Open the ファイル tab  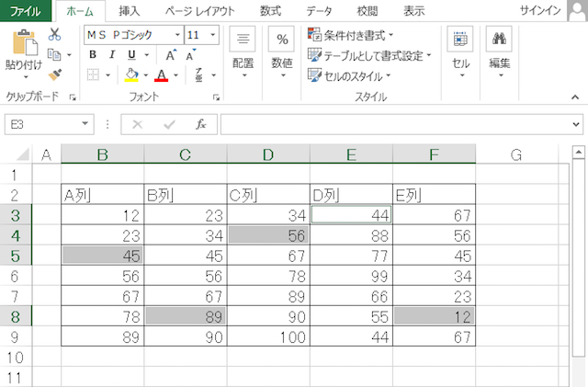pos(26,11)
